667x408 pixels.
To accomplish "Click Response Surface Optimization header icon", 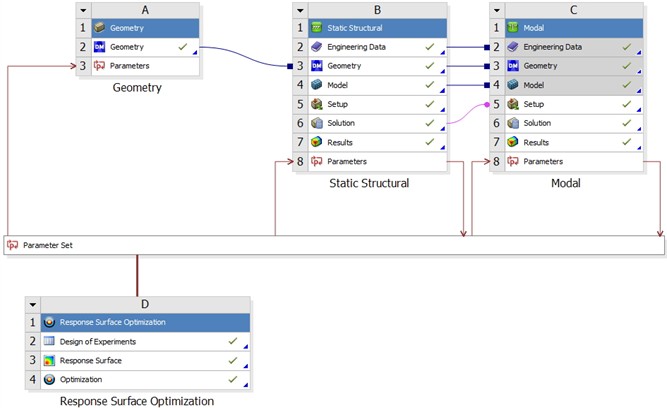I will point(49,322).
